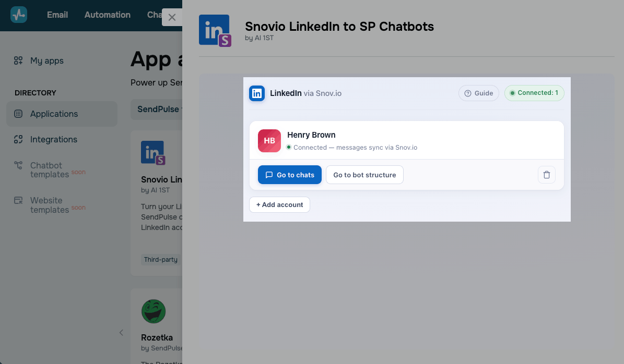This screenshot has width=624, height=364.
Task: Click the LinkedIn icon in the card header
Action: (257, 93)
